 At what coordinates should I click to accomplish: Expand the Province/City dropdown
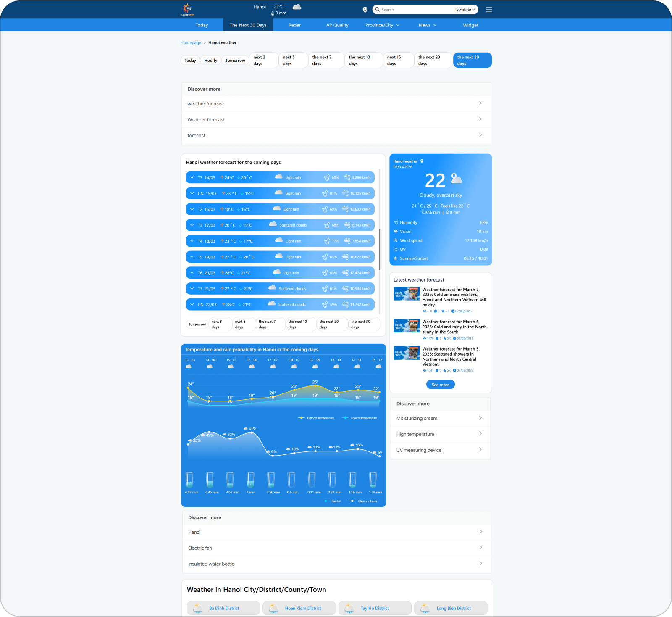(382, 25)
